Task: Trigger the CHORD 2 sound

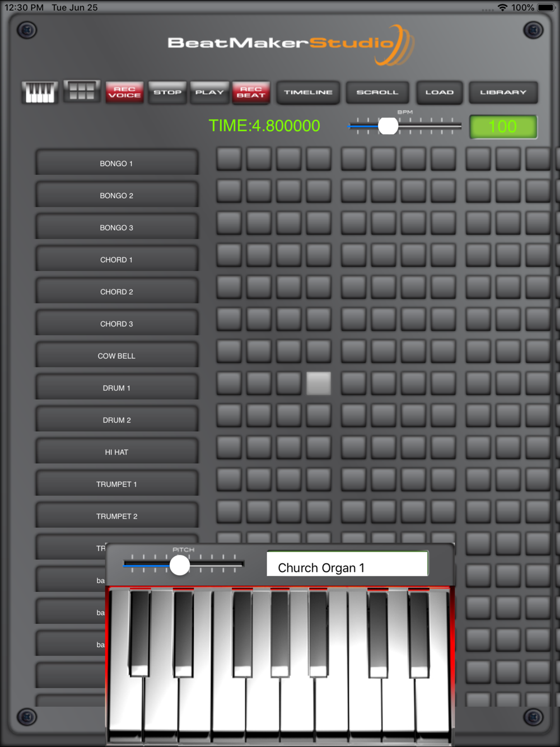Action: point(116,291)
